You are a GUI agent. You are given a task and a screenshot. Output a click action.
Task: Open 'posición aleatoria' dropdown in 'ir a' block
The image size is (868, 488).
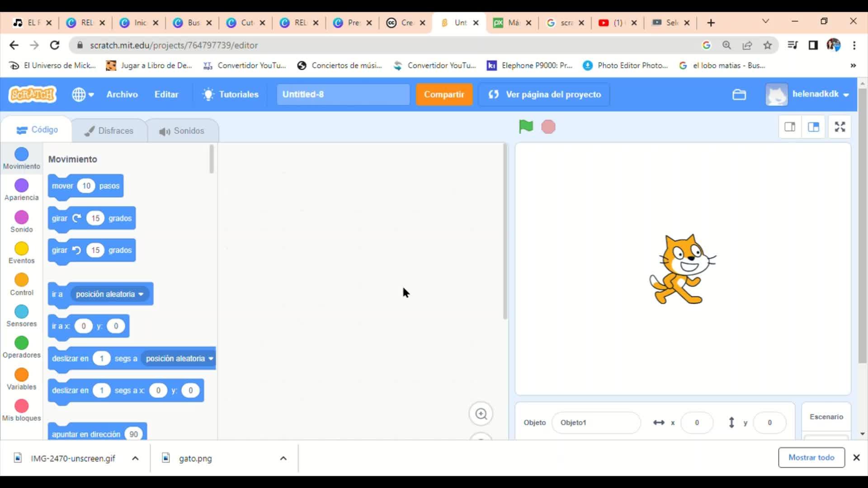pyautogui.click(x=109, y=294)
